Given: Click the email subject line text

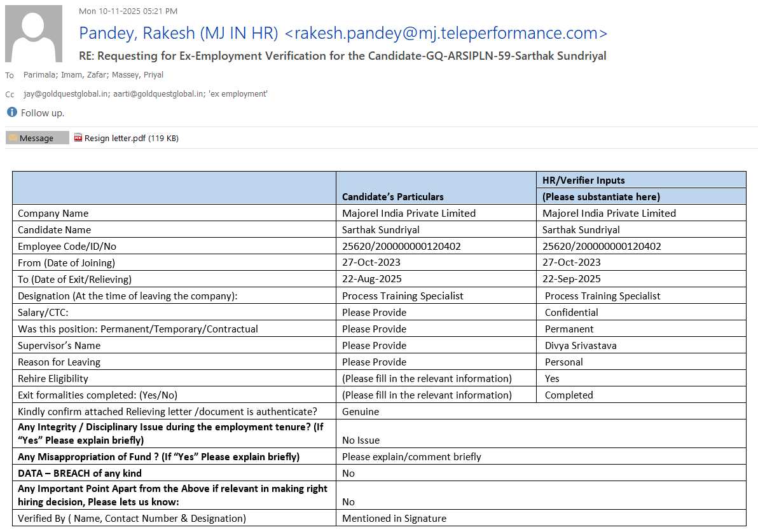Looking at the screenshot, I should coord(342,56).
